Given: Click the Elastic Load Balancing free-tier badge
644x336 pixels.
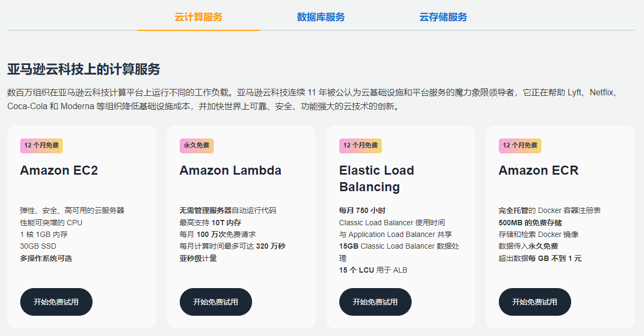Looking at the screenshot, I should point(360,145).
